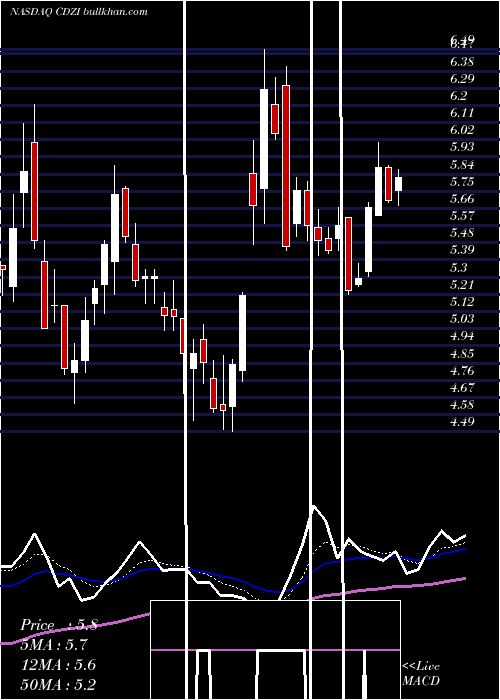
Task: Select the 6.2 price level label
Action: point(458,96)
